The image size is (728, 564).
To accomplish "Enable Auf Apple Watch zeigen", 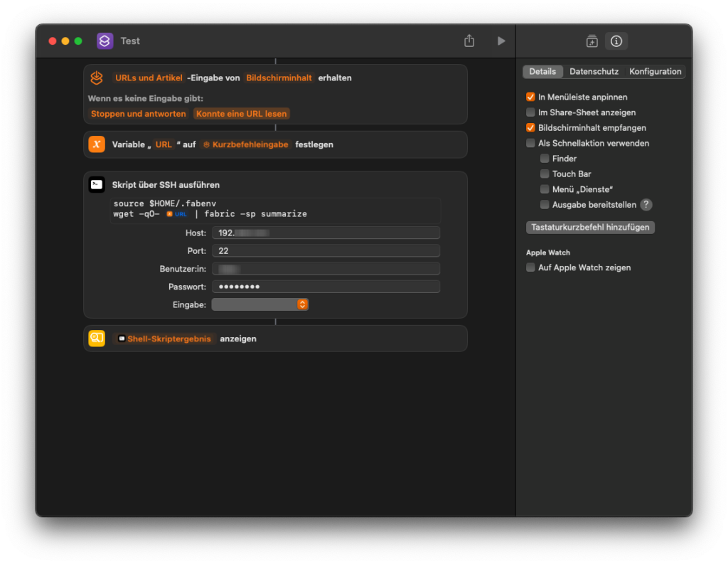I will [530, 267].
